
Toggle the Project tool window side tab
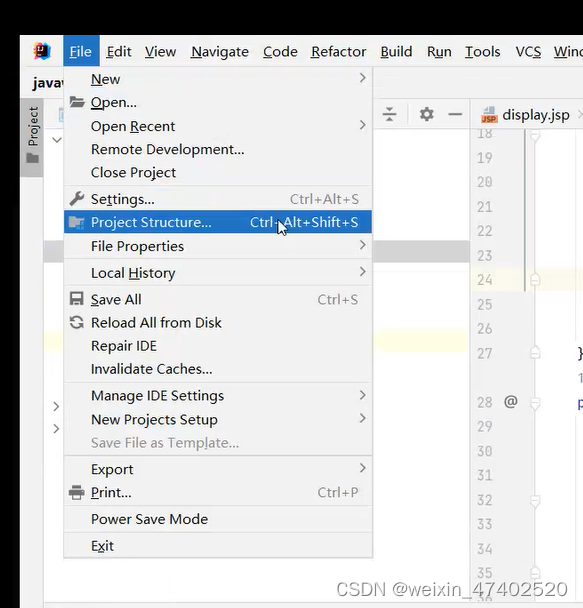32,136
